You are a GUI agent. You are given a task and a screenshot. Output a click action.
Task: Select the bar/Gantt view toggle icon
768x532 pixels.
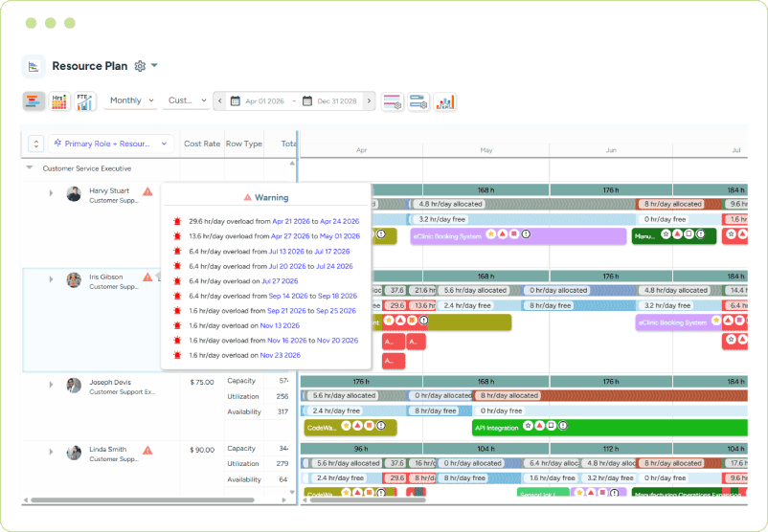[x=34, y=101]
